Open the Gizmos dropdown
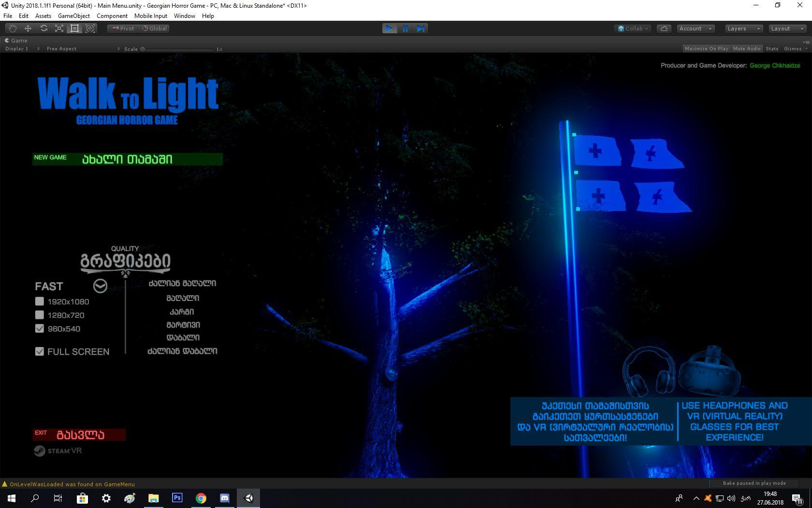Viewport: 812px width, 508px height. pos(796,48)
